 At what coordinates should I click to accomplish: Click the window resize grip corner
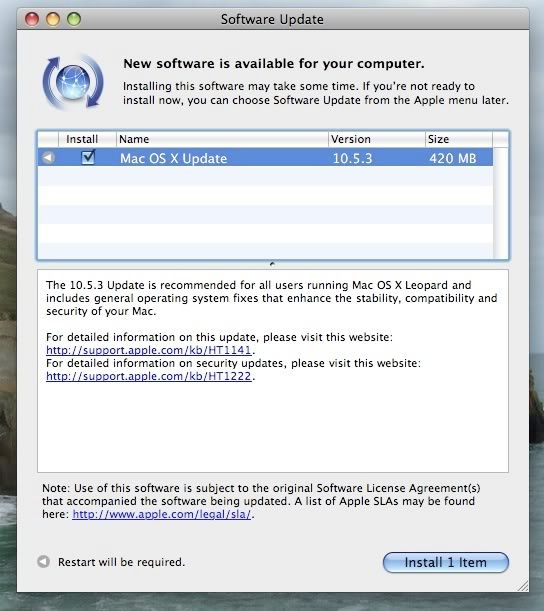(x=523, y=586)
